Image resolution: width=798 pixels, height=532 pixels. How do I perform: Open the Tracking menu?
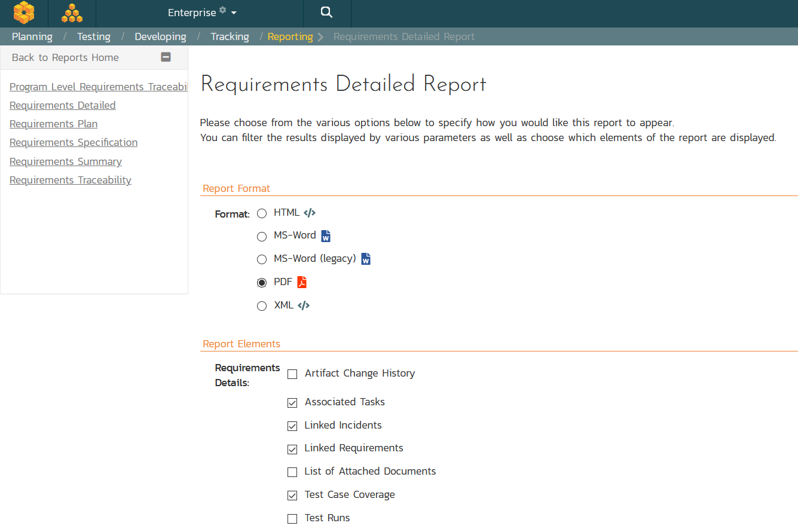click(230, 36)
